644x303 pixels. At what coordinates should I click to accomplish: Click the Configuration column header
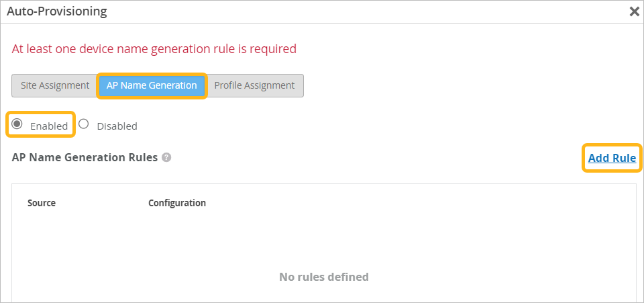[177, 203]
